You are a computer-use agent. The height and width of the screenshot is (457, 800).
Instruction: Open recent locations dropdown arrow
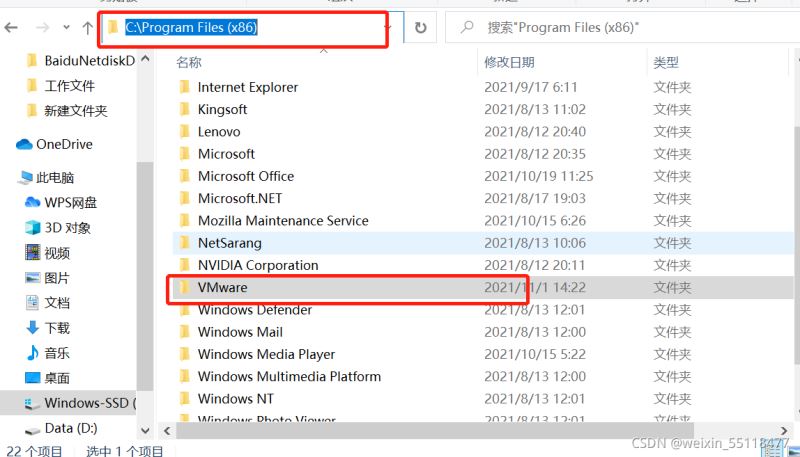[66, 28]
